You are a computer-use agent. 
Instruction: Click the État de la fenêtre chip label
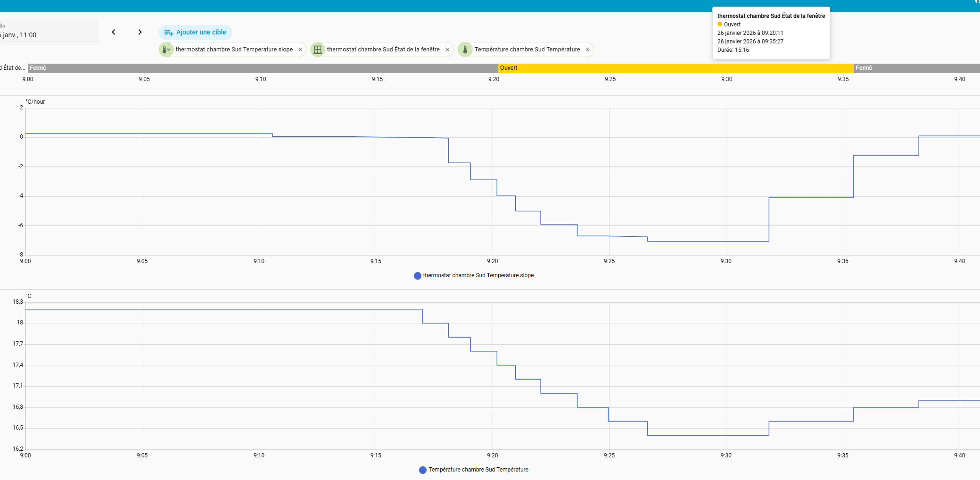click(x=383, y=50)
